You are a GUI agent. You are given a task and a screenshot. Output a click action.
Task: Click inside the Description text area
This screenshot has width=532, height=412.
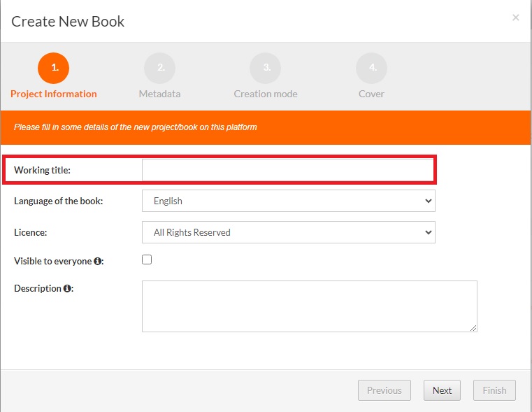(x=309, y=306)
